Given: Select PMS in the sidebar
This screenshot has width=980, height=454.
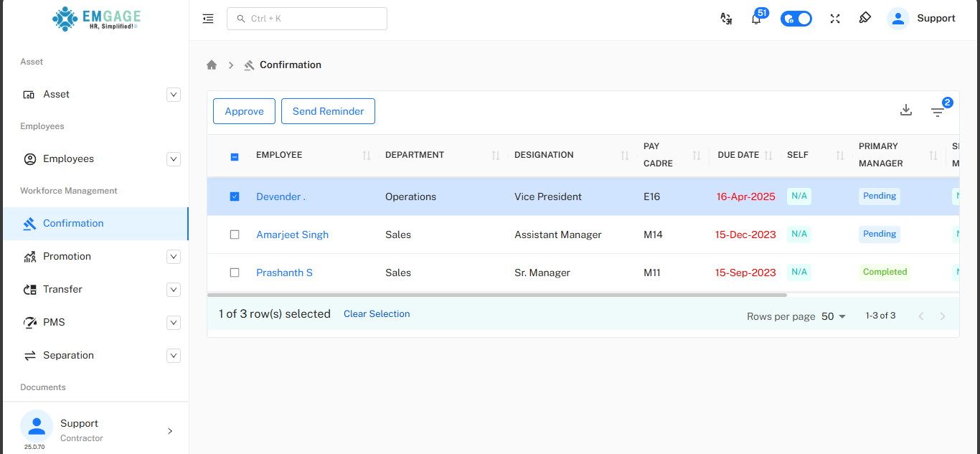Looking at the screenshot, I should click(x=54, y=322).
